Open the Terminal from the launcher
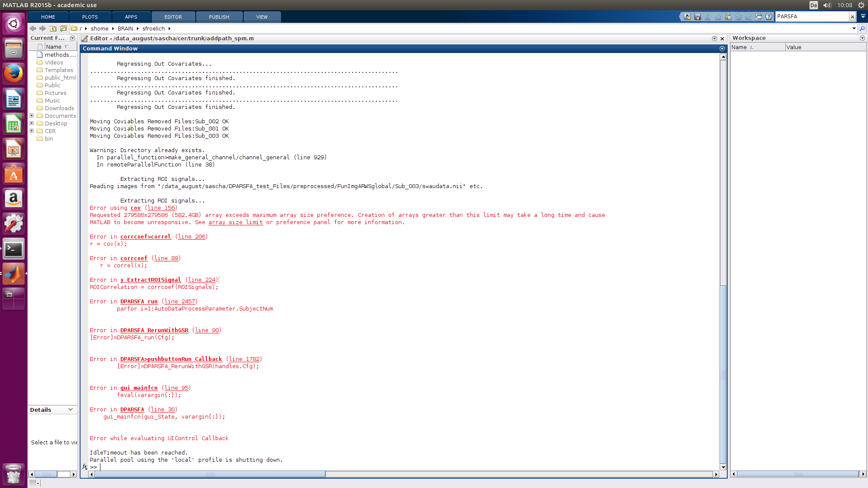Image resolution: width=868 pixels, height=488 pixels. (14, 249)
